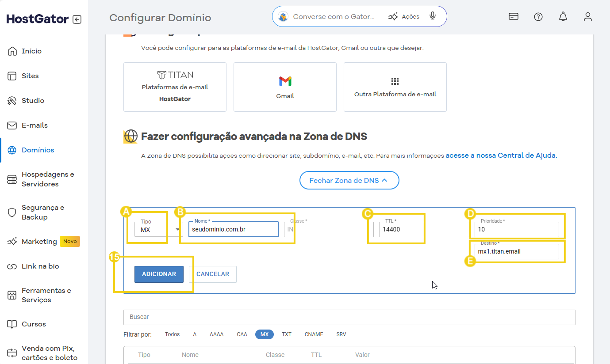Image resolution: width=610 pixels, height=364 pixels.
Task: Click the Buscar search field
Action: point(349,317)
